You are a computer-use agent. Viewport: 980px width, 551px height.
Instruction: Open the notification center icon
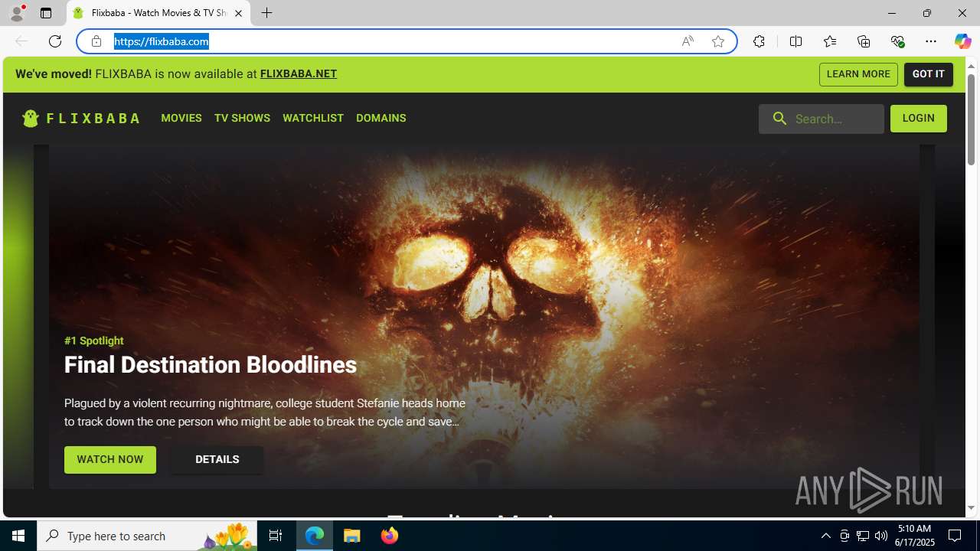click(x=955, y=536)
